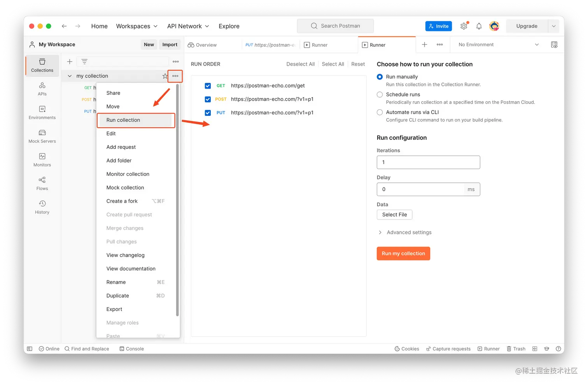Open the Collections sidebar panel
This screenshot has width=588, height=385.
pyautogui.click(x=42, y=65)
